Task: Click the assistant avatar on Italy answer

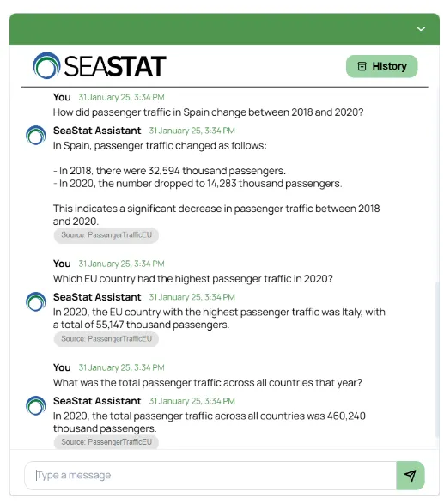Action: click(36, 301)
